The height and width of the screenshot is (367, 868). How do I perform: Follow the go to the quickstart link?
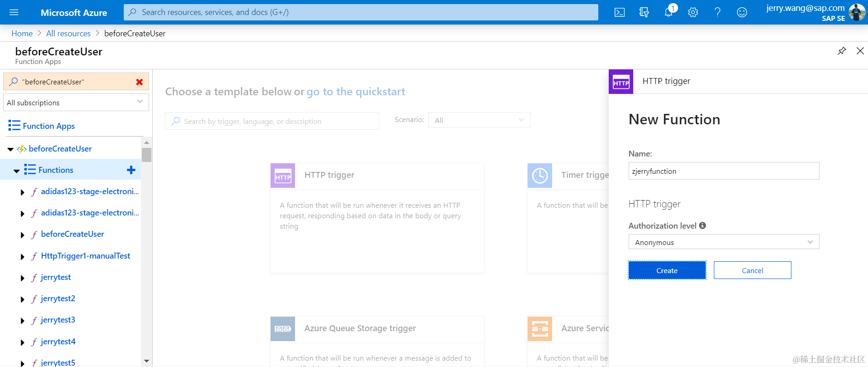pyautogui.click(x=356, y=92)
